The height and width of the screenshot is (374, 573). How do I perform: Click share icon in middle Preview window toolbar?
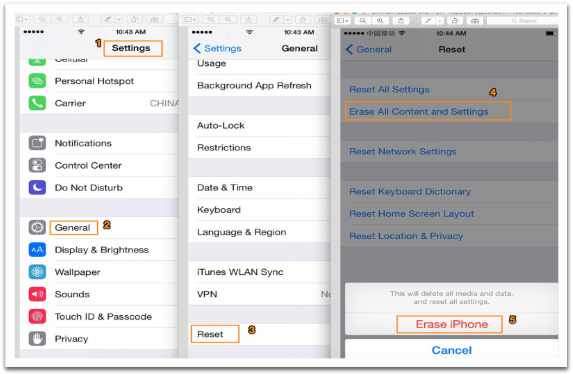[249, 19]
